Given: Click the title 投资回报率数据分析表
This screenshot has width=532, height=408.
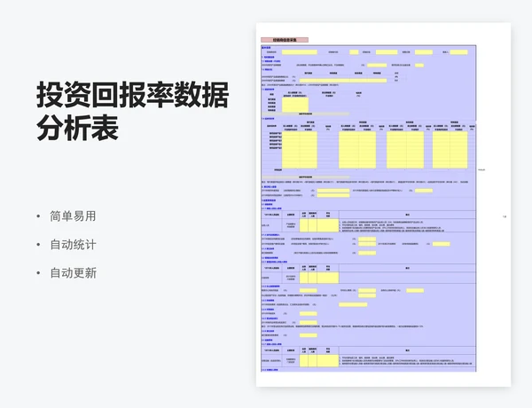Looking at the screenshot, I should 133,111.
